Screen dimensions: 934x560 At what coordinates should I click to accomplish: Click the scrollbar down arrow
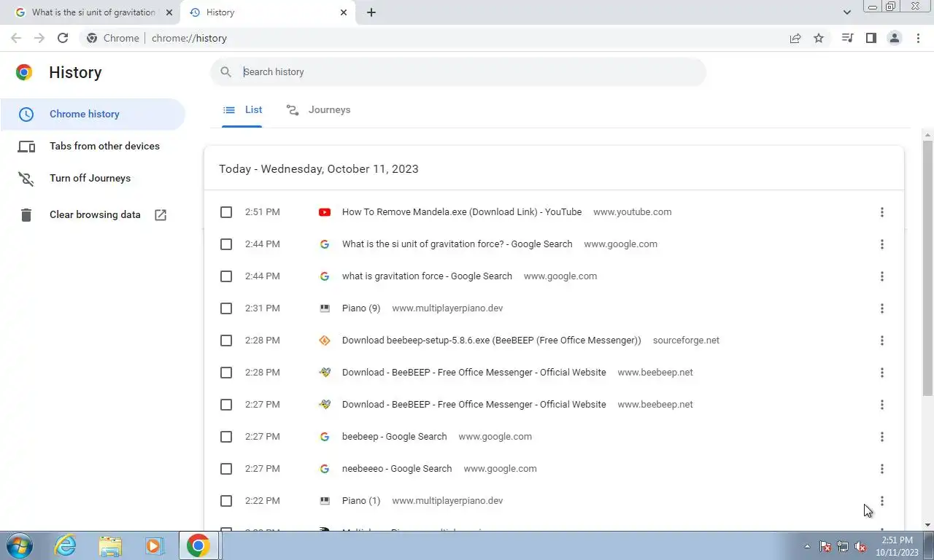[x=927, y=525]
